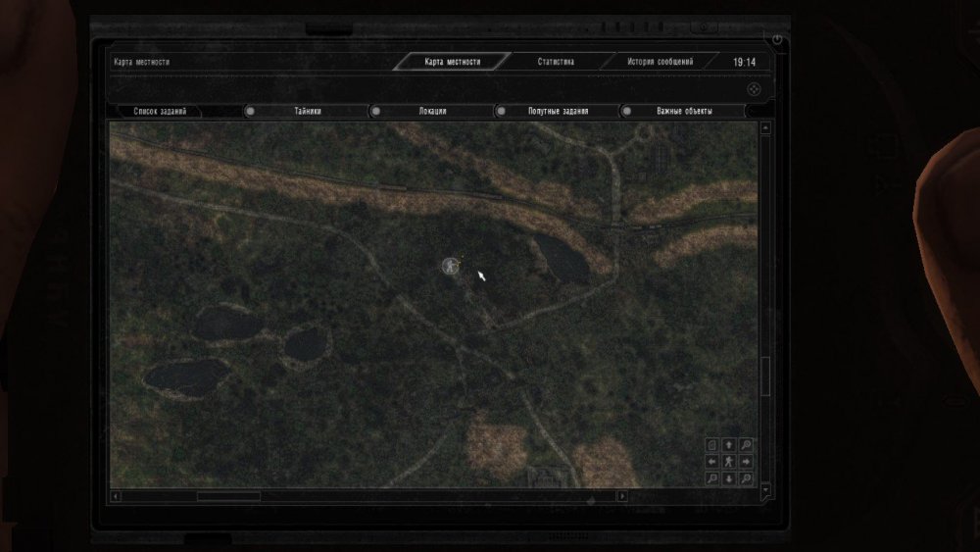The height and width of the screenshot is (552, 980).
Task: Click the magnifier icon left of down arrow
Action: [711, 478]
